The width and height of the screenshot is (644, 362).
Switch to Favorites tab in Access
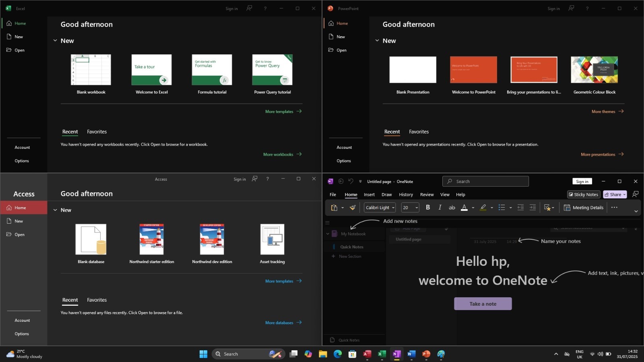(97, 300)
